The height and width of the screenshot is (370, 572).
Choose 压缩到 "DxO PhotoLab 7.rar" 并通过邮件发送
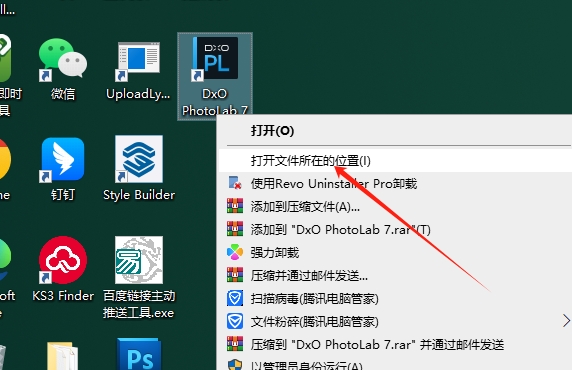395,344
